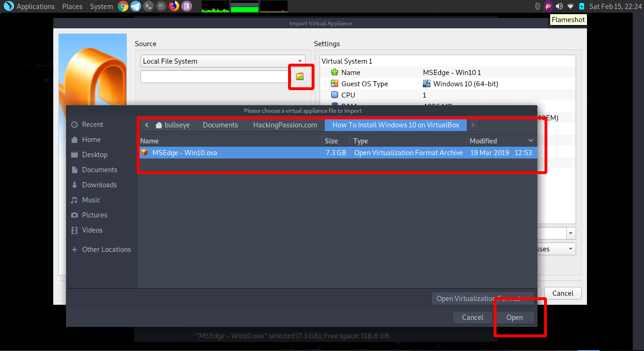
Task: Open the System menu
Action: 101,6
